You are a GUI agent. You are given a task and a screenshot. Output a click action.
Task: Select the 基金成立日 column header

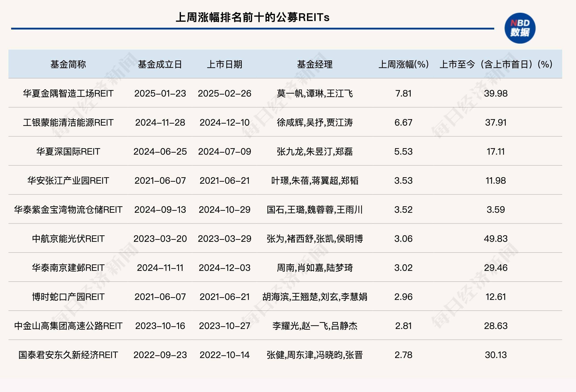[x=160, y=64]
